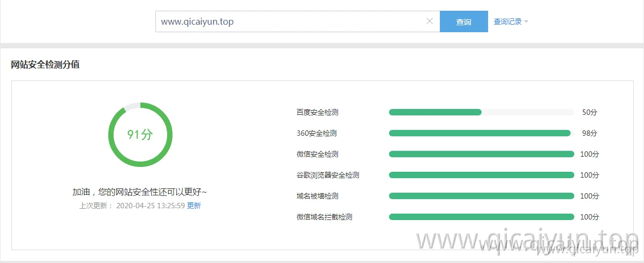Click the 域名被墙检测 progress bar
This screenshot has height=263, width=644.
pos(482,196)
